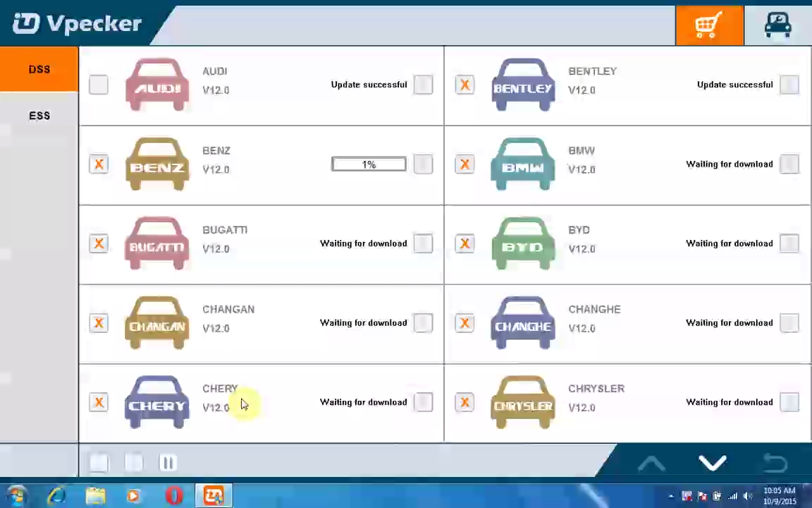Click the CHANGAN car icon
This screenshot has height=508, width=812.
157,322
